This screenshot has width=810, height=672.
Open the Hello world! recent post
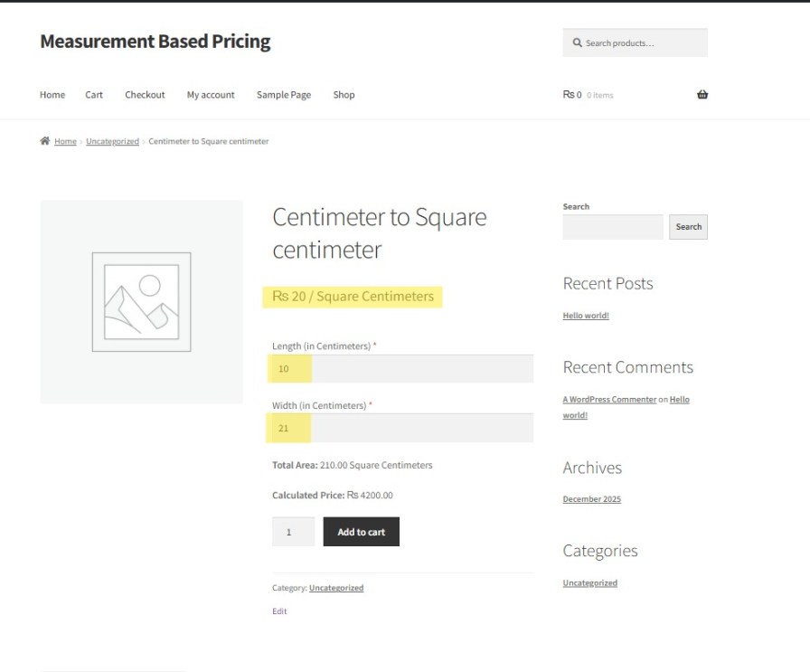[x=586, y=316]
